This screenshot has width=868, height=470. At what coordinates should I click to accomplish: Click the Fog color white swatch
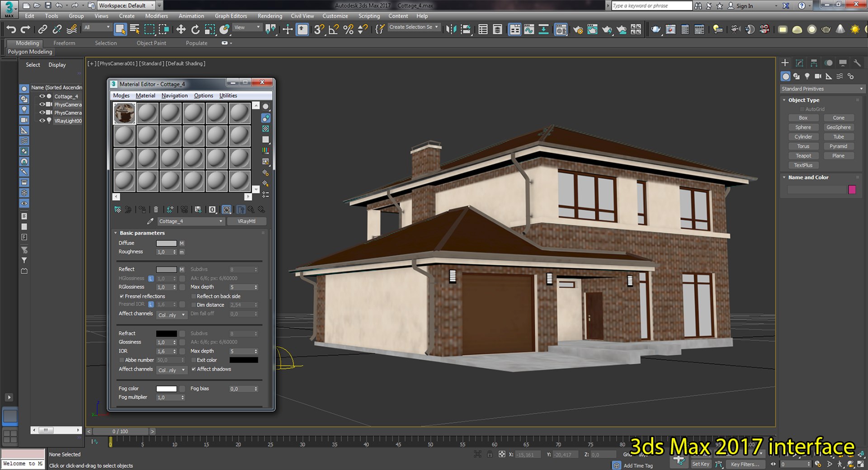(x=166, y=389)
